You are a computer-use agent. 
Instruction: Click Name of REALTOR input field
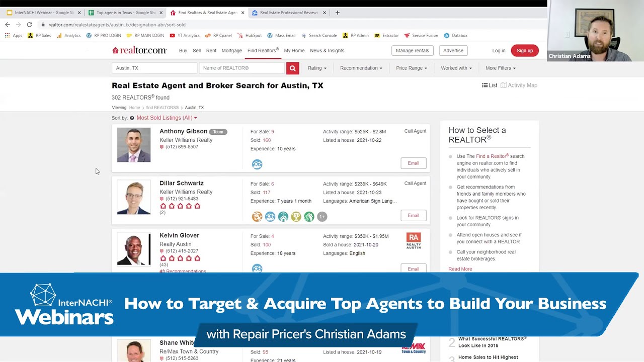tap(243, 68)
